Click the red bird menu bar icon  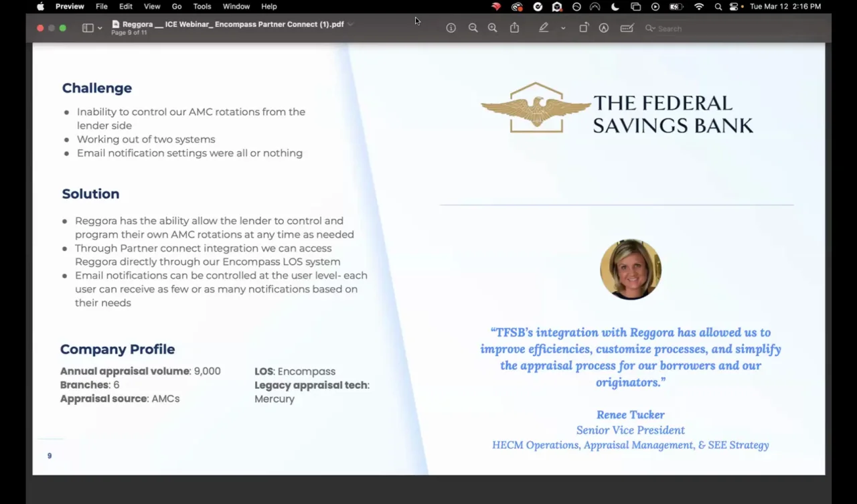(x=496, y=7)
